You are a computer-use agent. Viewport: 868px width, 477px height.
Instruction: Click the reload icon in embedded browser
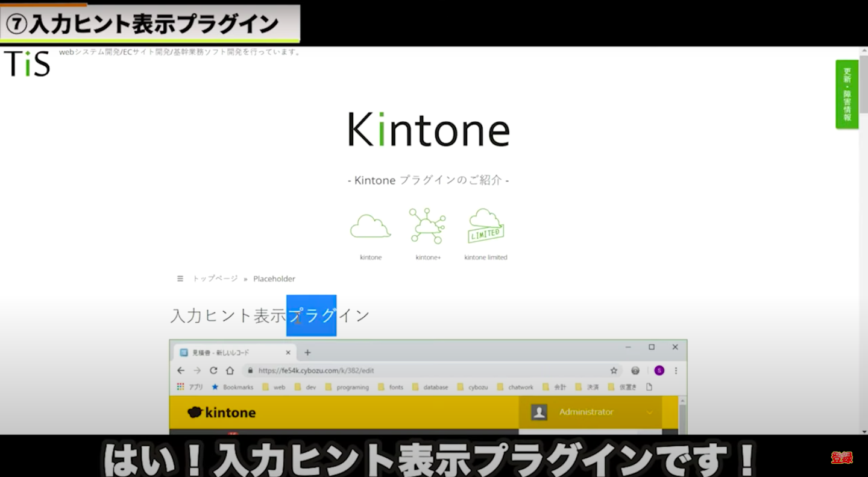(x=213, y=370)
